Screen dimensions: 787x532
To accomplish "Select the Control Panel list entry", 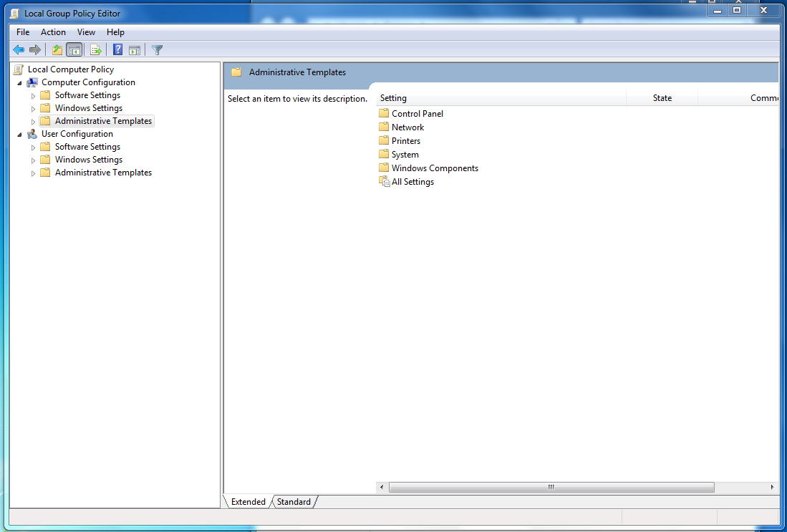I will (417, 113).
